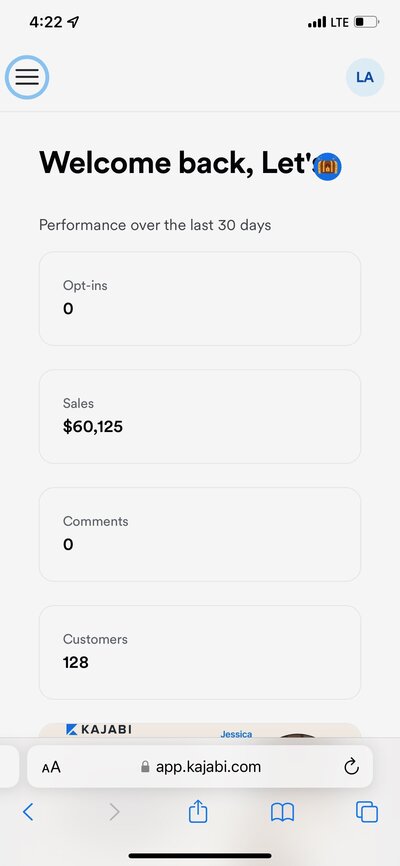
Task: Tap the Jessica link in banner
Action: coord(236,734)
